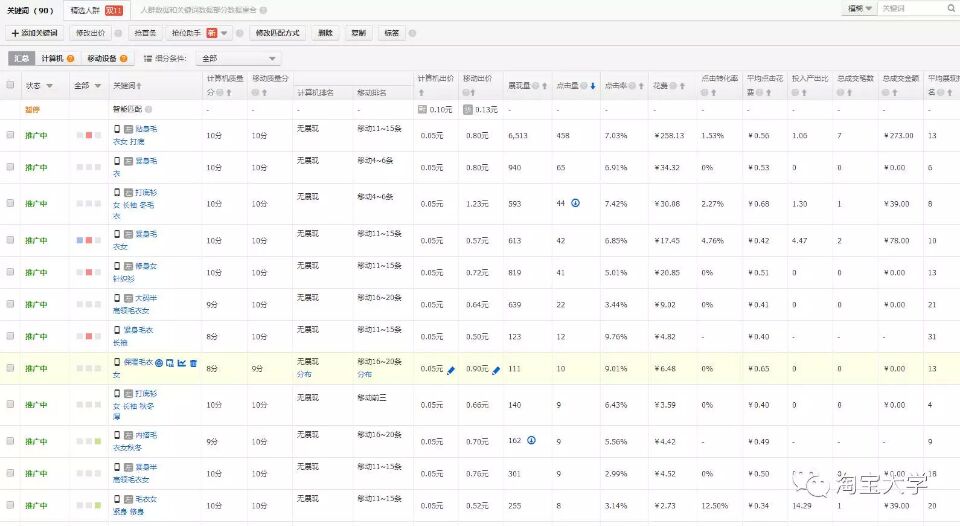Check the highlighted row with 111 impressions
Image resolution: width=960 pixels, height=526 pixels.
point(10,368)
